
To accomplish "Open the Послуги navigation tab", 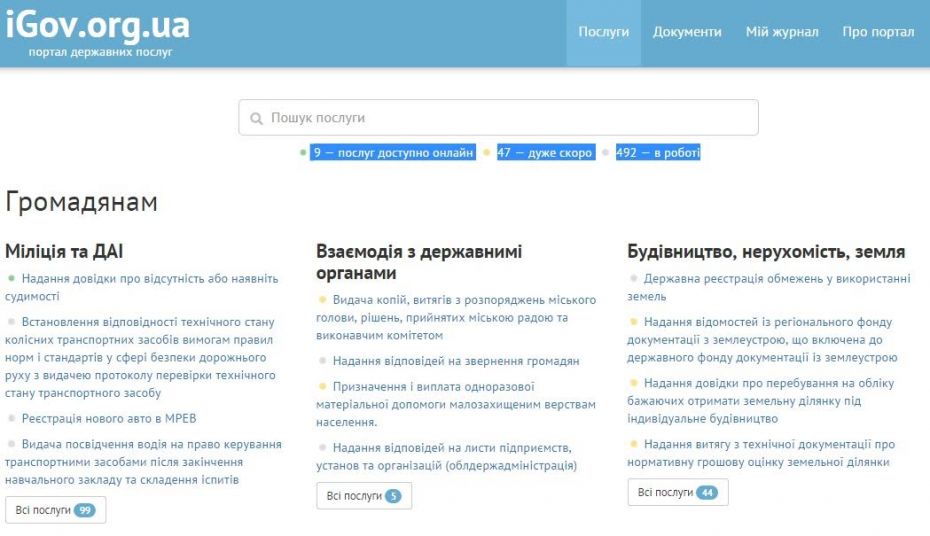I will point(603,32).
